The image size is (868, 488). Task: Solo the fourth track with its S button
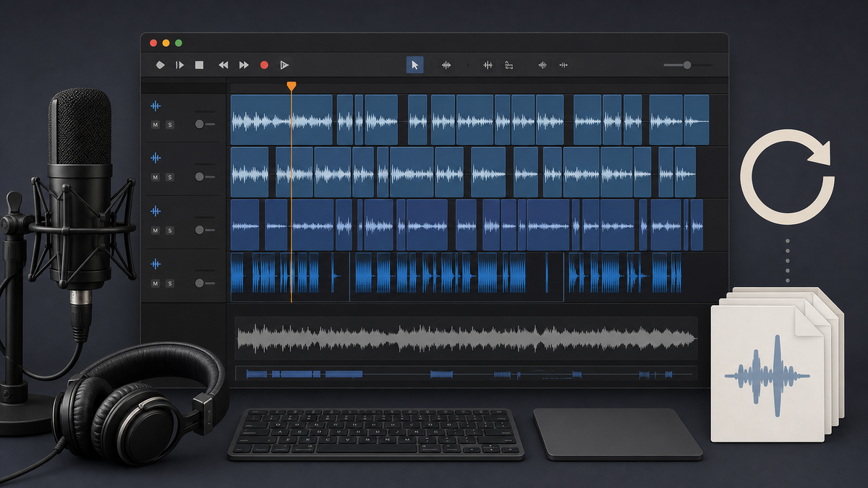coord(170,283)
